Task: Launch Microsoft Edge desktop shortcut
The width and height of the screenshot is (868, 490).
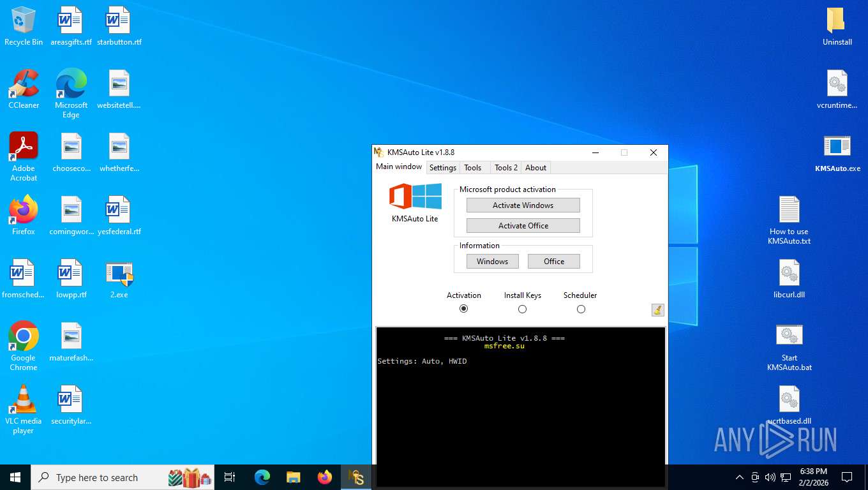Action: click(71, 94)
